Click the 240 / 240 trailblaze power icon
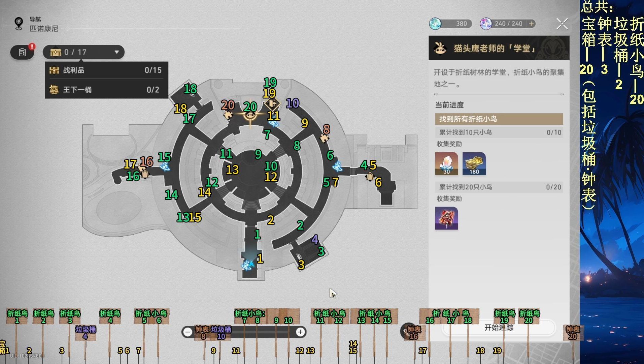The height and width of the screenshot is (364, 644). pyautogui.click(x=486, y=24)
